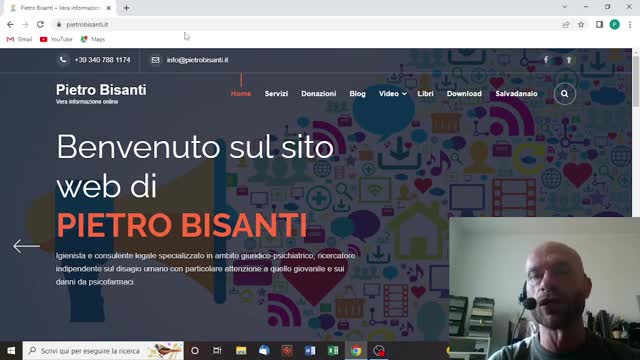Go back using the browser back arrow
This screenshot has width=640, height=360.
pos(10,24)
